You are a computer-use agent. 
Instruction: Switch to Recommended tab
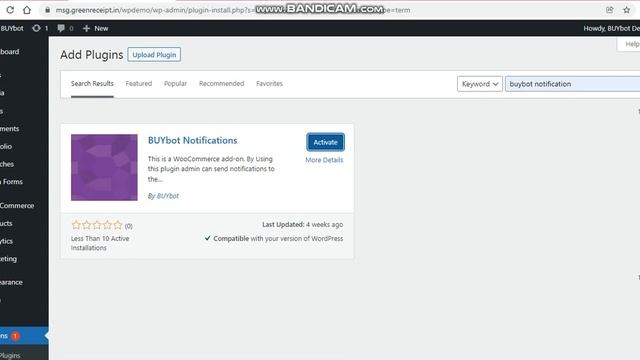coord(222,83)
